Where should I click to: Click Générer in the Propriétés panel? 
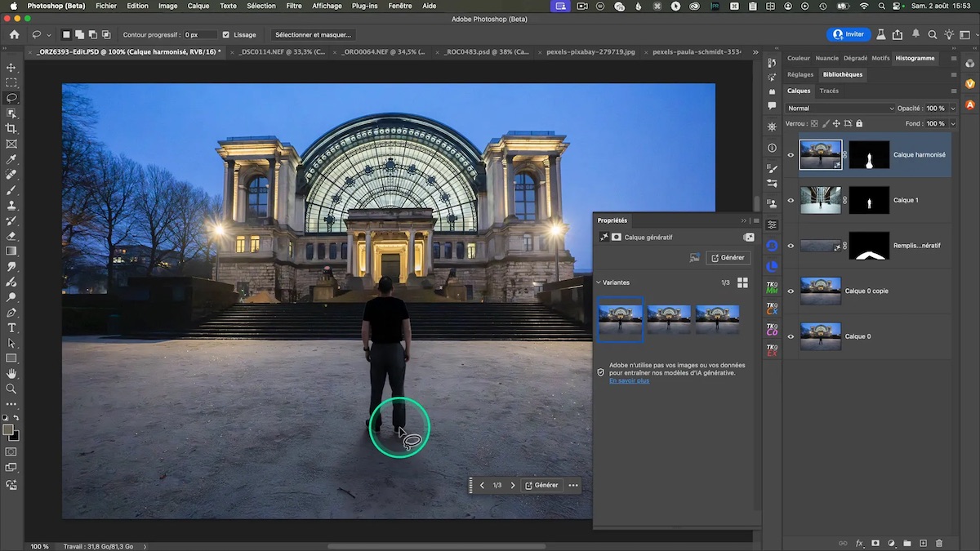pyautogui.click(x=728, y=258)
